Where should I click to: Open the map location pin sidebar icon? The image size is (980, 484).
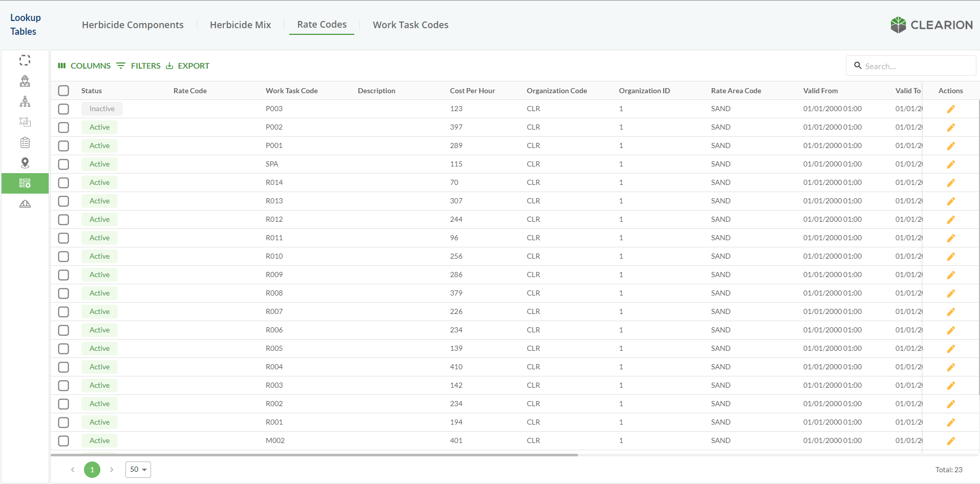(25, 163)
